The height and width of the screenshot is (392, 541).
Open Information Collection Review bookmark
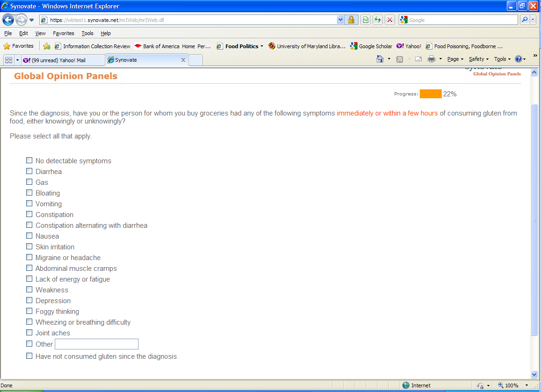(93, 46)
